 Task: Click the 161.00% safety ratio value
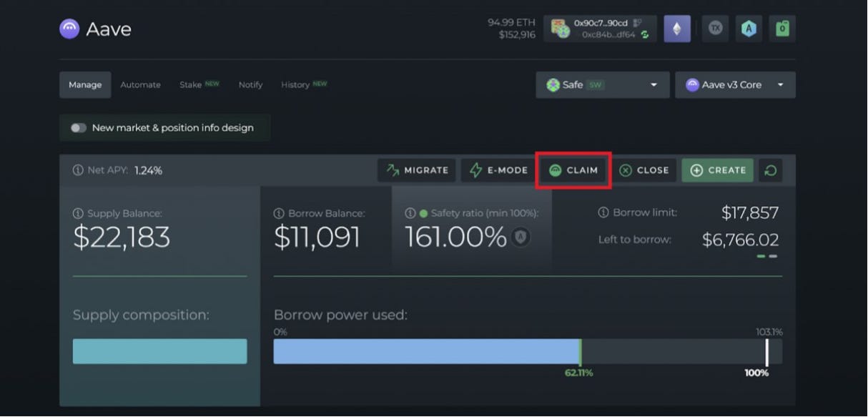456,237
